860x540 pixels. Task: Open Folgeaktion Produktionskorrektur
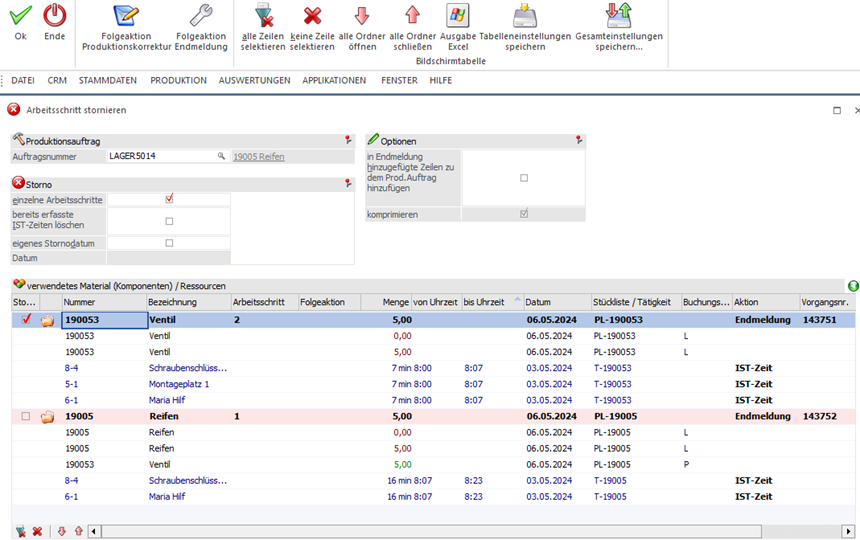126,16
